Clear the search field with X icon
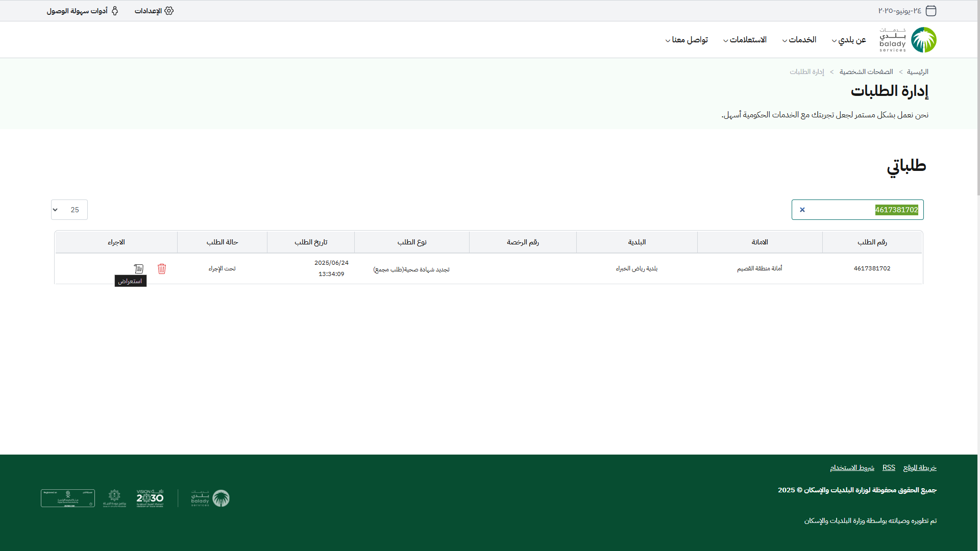This screenshot has width=980, height=551. point(802,210)
